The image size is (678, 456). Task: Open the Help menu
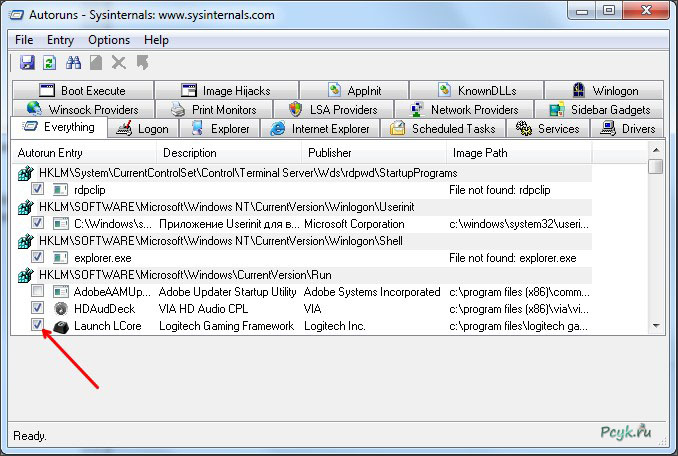point(156,40)
